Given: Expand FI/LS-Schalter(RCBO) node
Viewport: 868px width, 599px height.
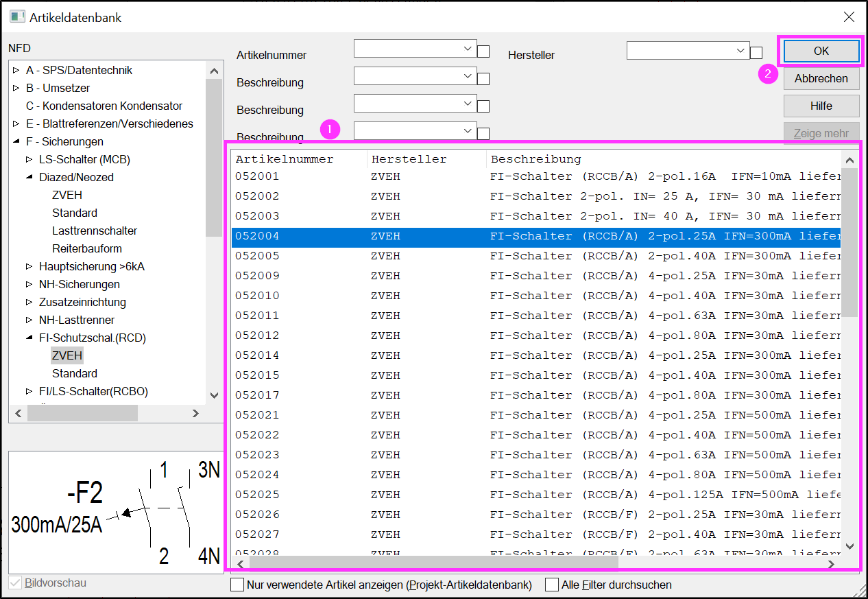Looking at the screenshot, I should tap(29, 391).
